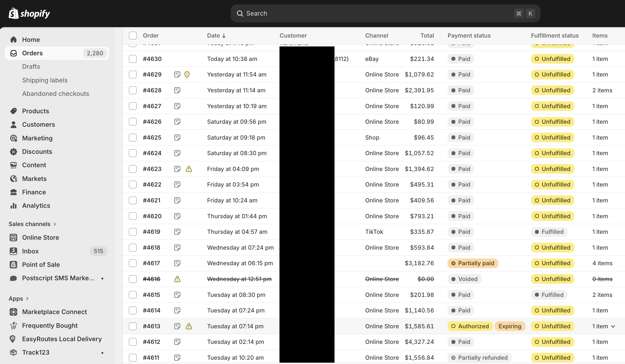Select the Point of Sale channel icon
This screenshot has width=625, height=364.
[x=13, y=265]
